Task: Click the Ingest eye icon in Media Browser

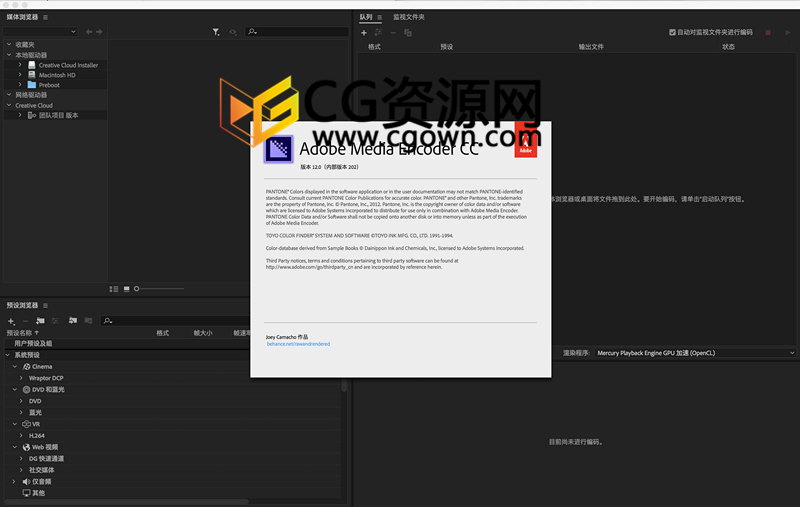Action: (233, 32)
